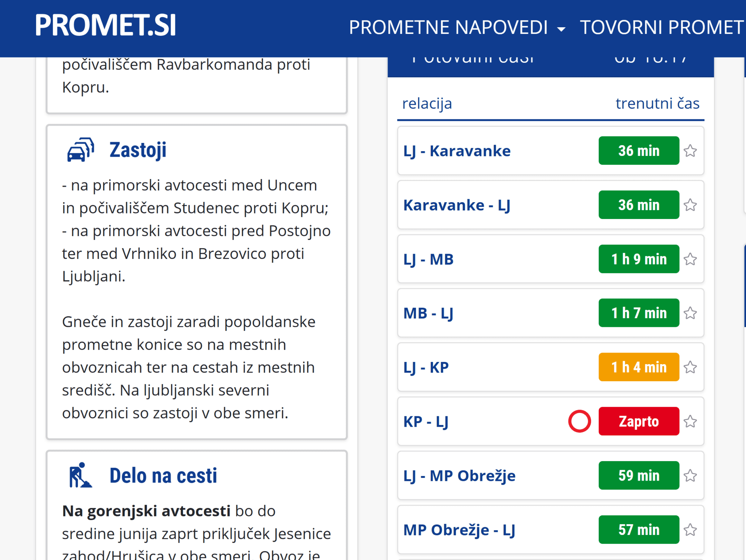The image size is (746, 560).
Task: Open the Prometne napovedi dropdown menu
Action: click(x=457, y=28)
